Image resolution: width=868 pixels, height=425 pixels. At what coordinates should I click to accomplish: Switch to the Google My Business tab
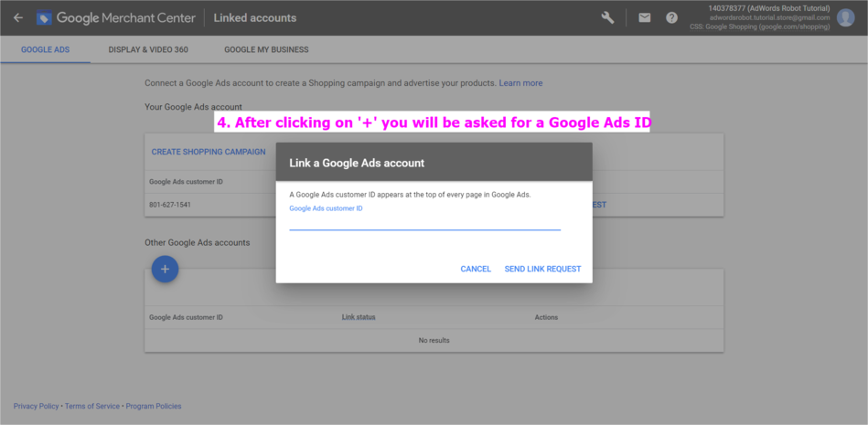(266, 49)
